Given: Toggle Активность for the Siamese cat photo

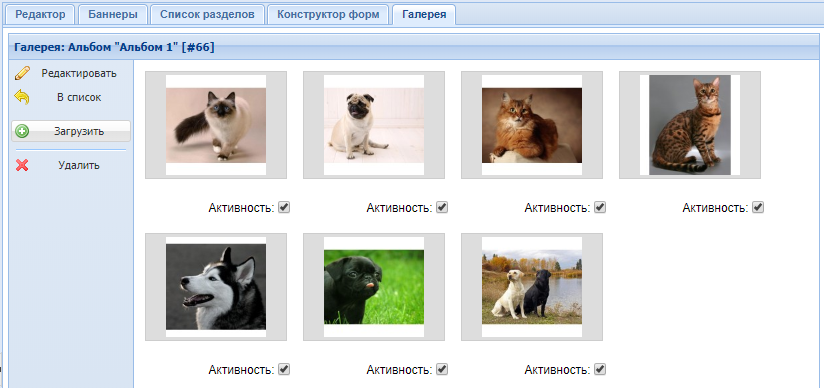Looking at the screenshot, I should point(284,207).
